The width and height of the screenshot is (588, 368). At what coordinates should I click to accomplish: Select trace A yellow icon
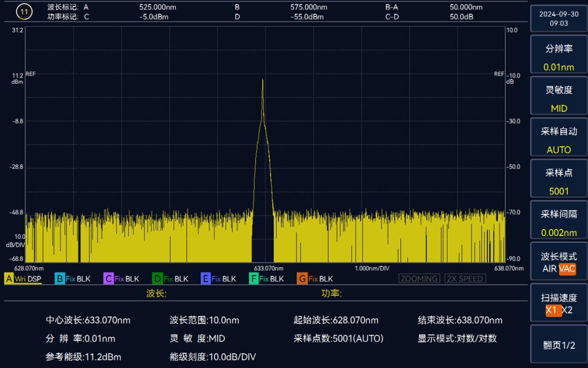click(9, 279)
